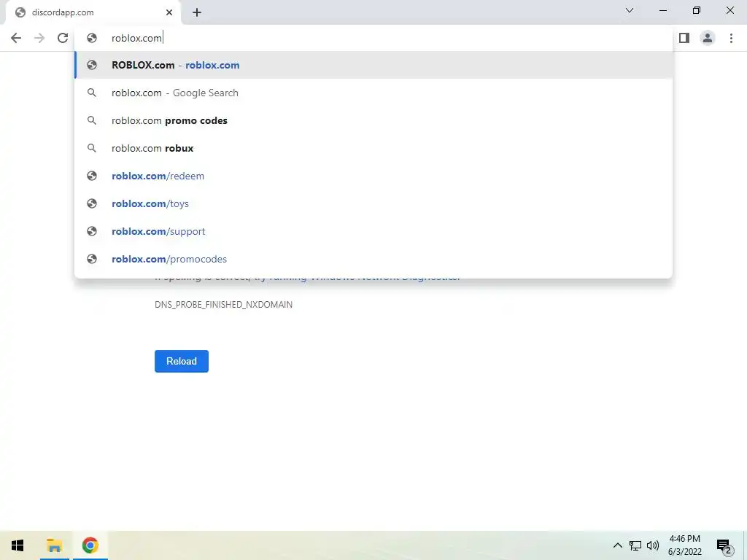Image resolution: width=747 pixels, height=560 pixels.
Task: Click the globe icon in the address bar
Action: click(x=92, y=38)
